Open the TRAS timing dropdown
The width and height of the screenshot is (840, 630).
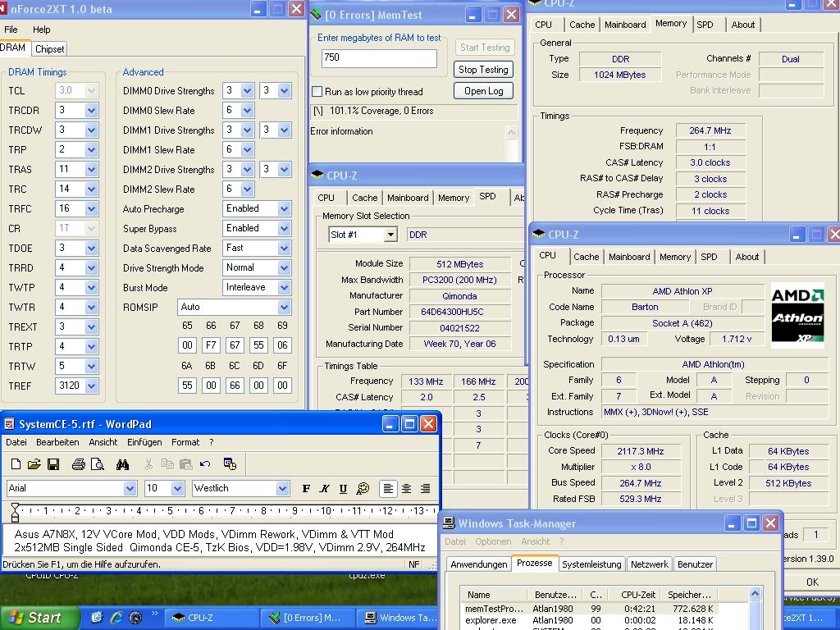pyautogui.click(x=92, y=169)
